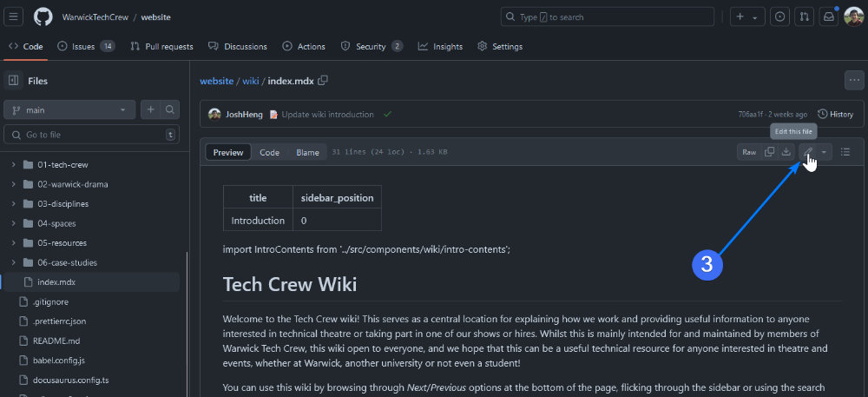The height and width of the screenshot is (397, 868).
Task: Switch to Blame view toggle
Action: tap(307, 152)
